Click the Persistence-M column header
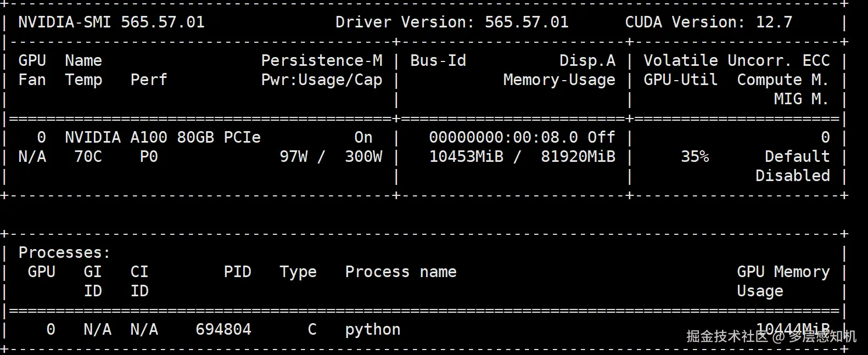Screen dimensions: 868x355 click(322, 60)
